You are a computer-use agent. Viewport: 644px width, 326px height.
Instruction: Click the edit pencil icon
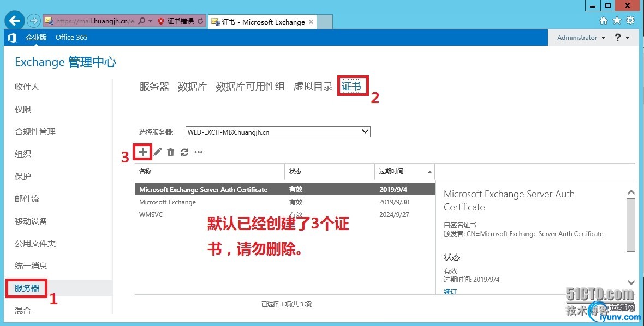coord(157,152)
